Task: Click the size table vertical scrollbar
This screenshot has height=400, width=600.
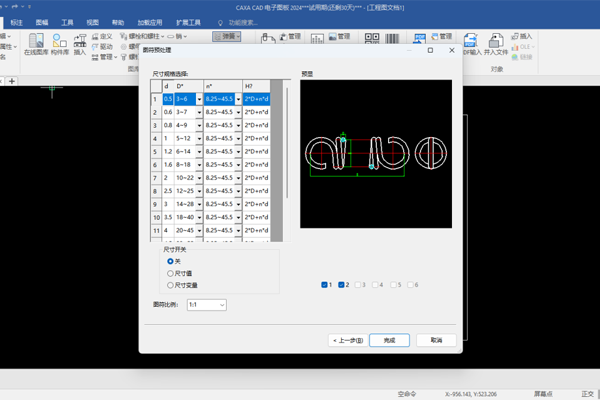Action: click(x=287, y=142)
